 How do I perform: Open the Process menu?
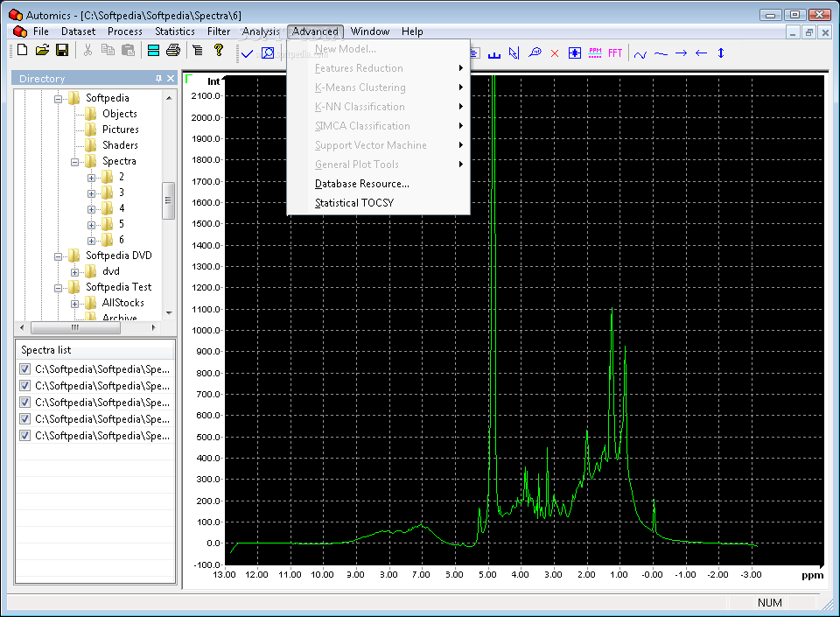point(125,32)
